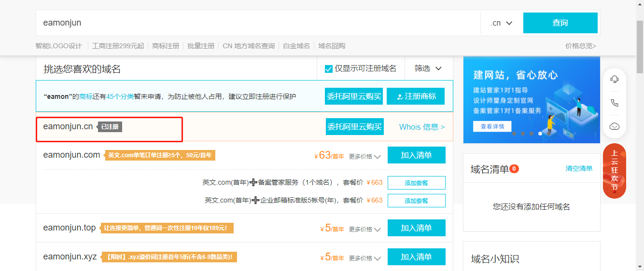Open CN 地方域名查询 link

click(249, 46)
